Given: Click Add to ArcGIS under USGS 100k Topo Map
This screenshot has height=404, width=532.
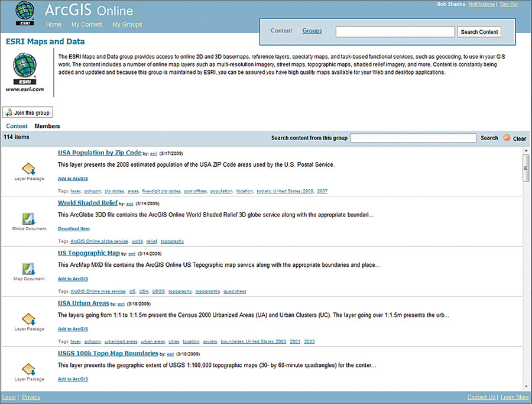Looking at the screenshot, I should (73, 379).
